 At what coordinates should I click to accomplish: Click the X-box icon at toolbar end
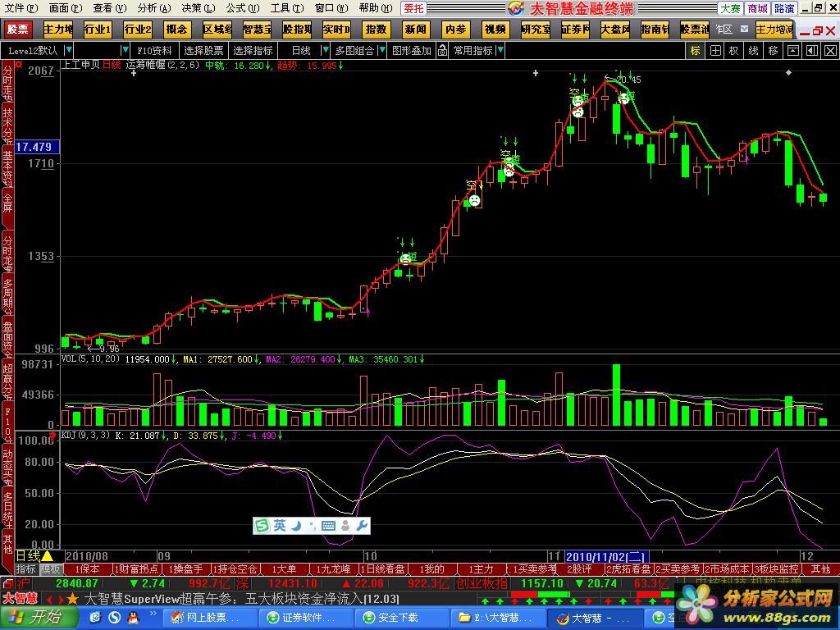(x=830, y=50)
